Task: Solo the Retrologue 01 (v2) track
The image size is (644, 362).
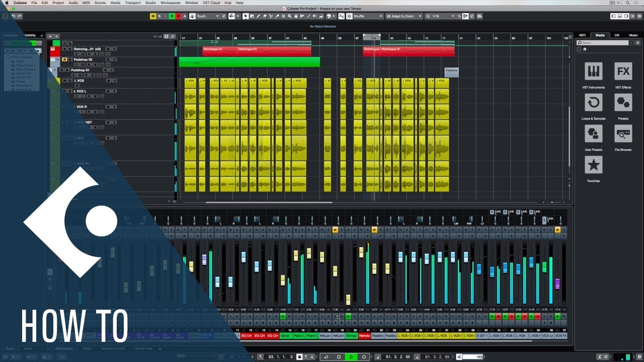Action: pyautogui.click(x=70, y=49)
